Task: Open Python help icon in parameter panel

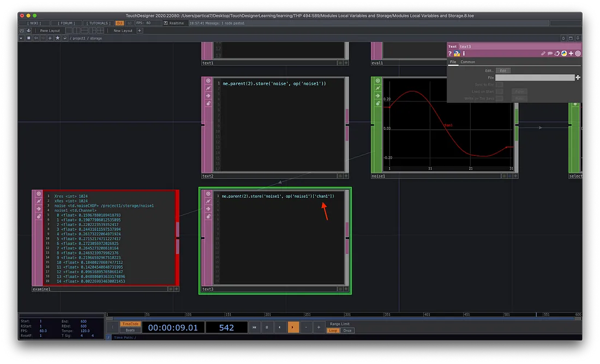Action: click(457, 53)
